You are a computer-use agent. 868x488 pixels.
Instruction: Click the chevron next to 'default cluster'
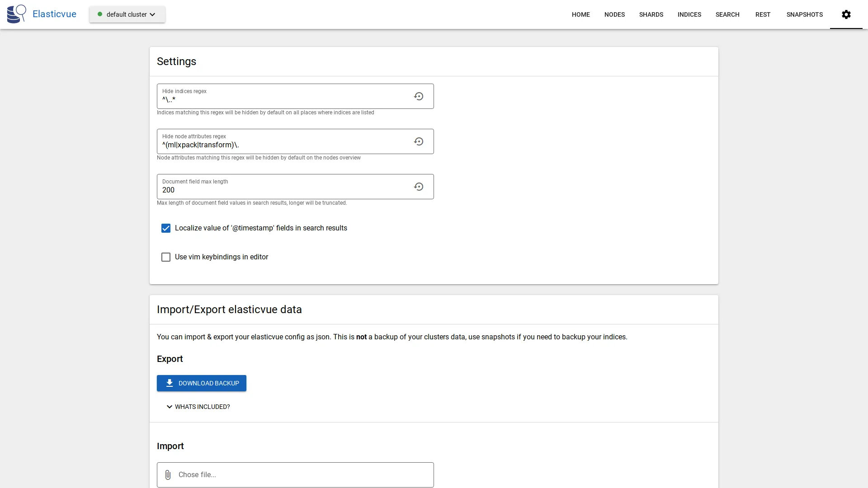pos(153,14)
